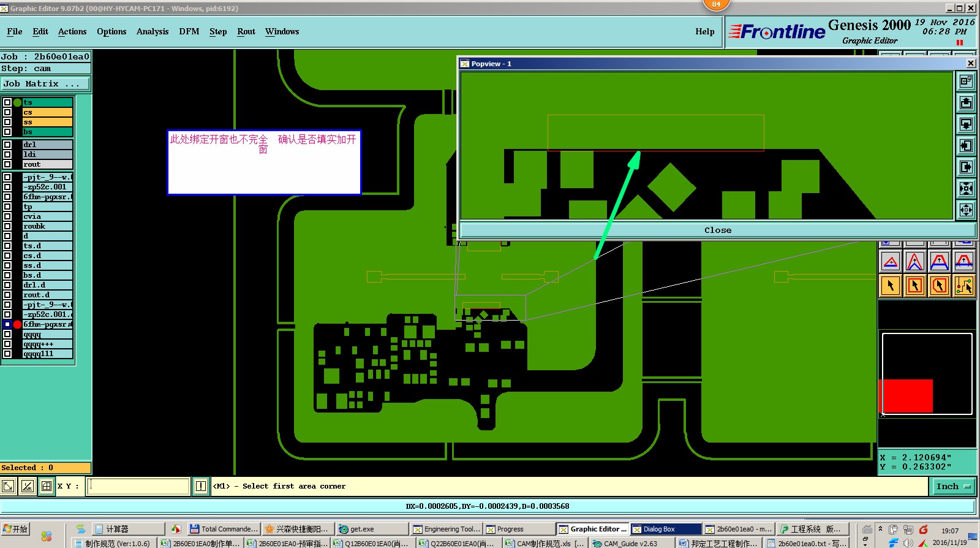Click Popview icon with four inward arrows
Screen dimensions: 980x548
point(966,188)
